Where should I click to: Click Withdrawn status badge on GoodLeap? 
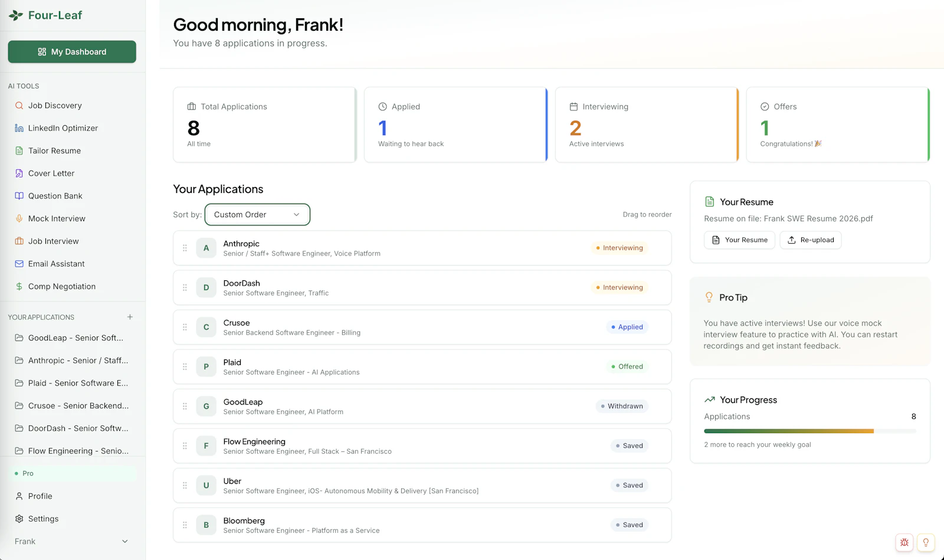[622, 406]
